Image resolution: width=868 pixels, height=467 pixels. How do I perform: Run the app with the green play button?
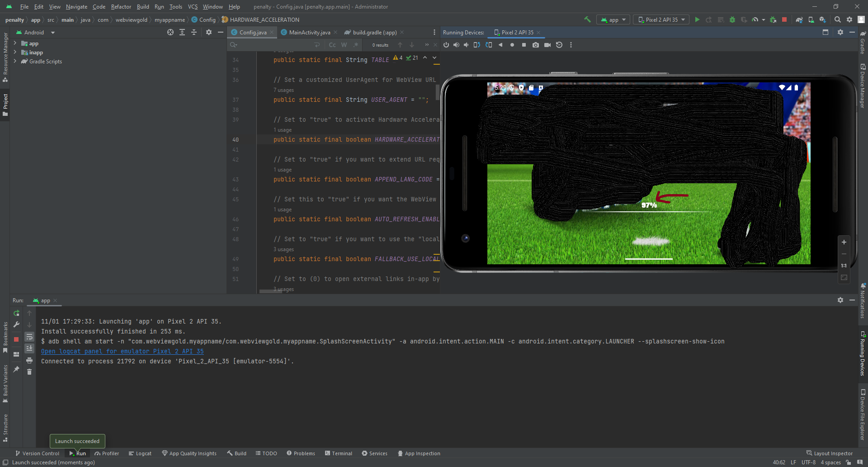point(697,19)
